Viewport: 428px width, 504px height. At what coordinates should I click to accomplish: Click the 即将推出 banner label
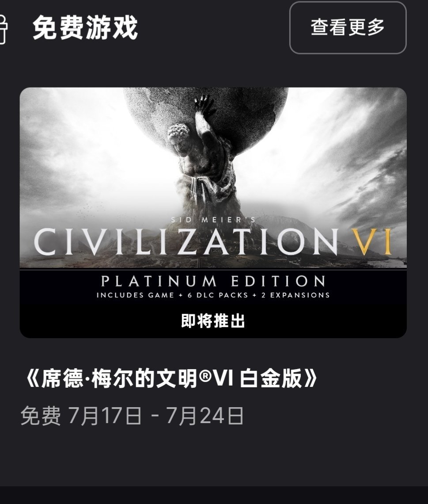click(213, 321)
